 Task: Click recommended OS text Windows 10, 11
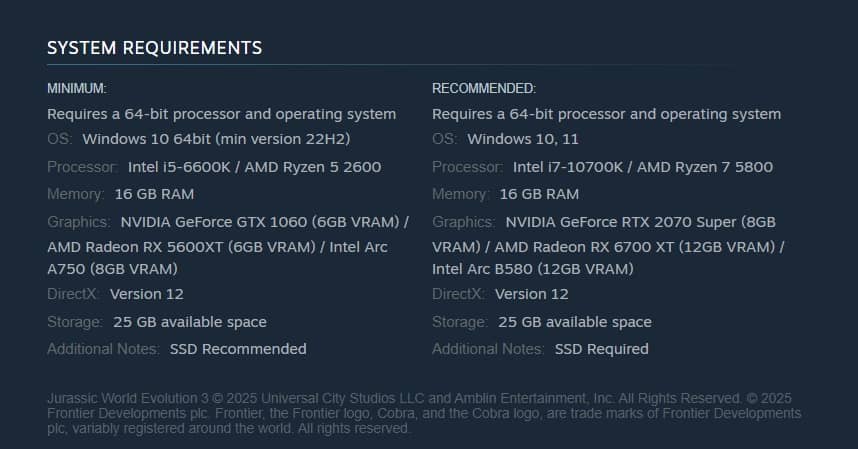coord(523,139)
